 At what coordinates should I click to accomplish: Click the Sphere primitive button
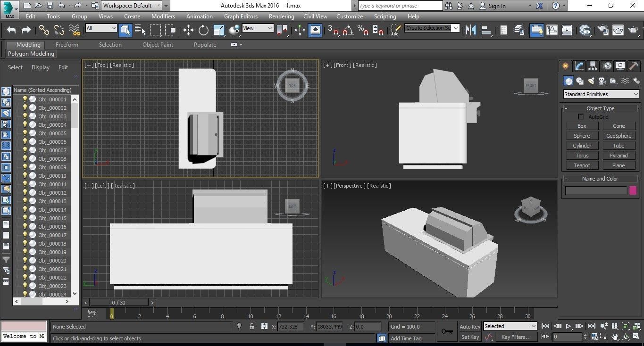click(582, 136)
